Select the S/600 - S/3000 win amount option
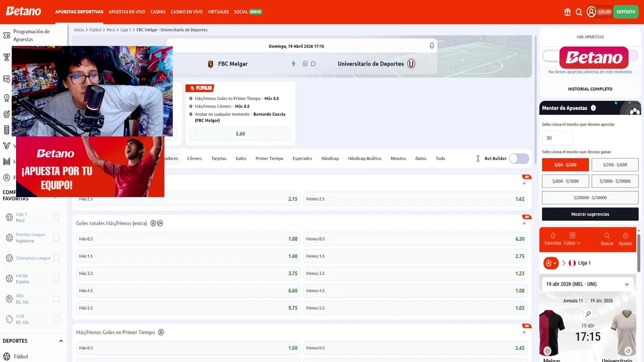 click(x=566, y=181)
